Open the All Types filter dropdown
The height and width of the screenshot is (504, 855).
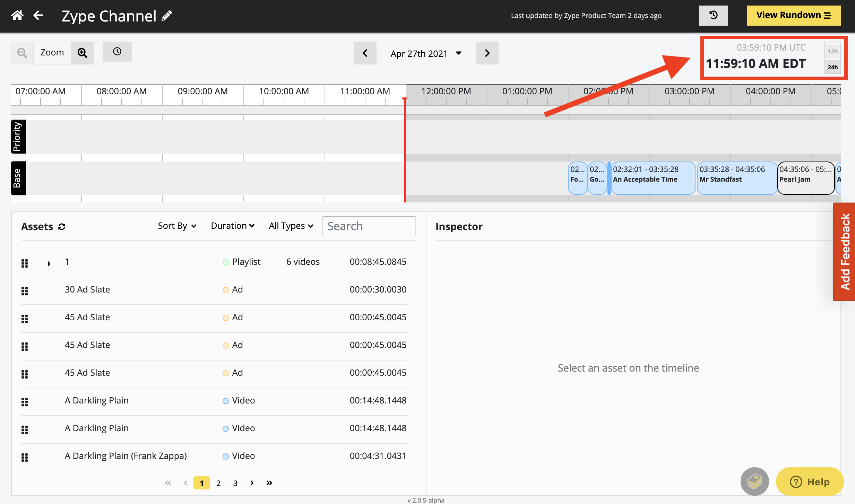pos(291,226)
